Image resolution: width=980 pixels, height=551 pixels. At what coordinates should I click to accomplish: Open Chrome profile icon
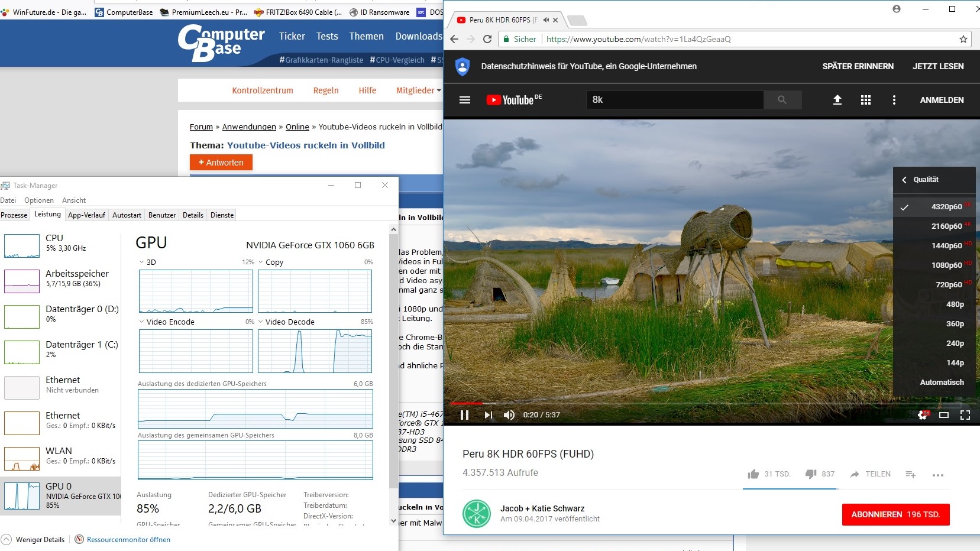coord(897,9)
